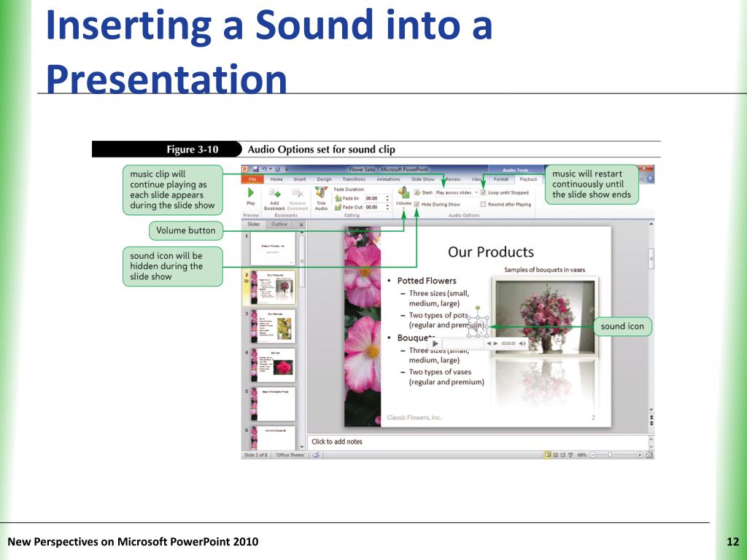Screen dimensions: 747x560
Task: Open the Start dropdown showing Play across slides
Action: pos(457,192)
